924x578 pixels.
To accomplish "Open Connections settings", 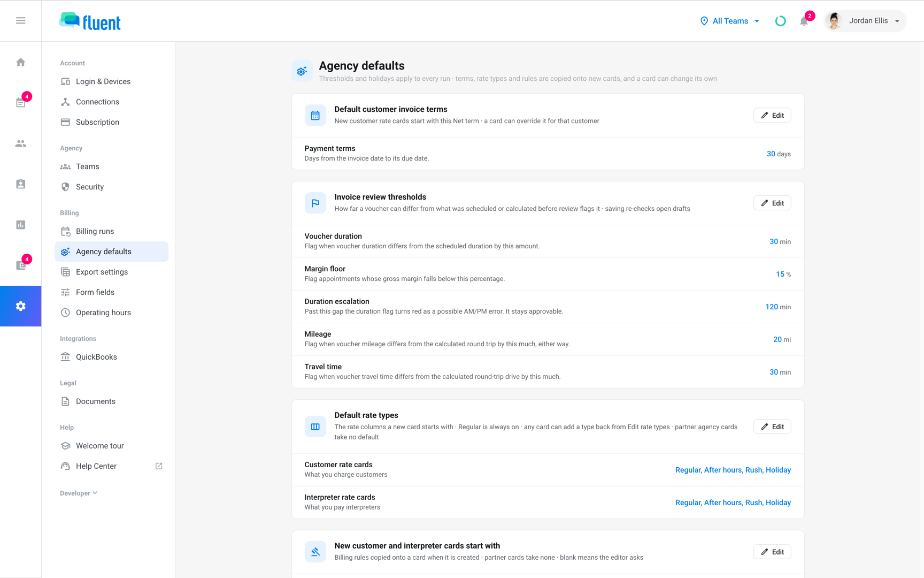I will [x=111, y=102].
